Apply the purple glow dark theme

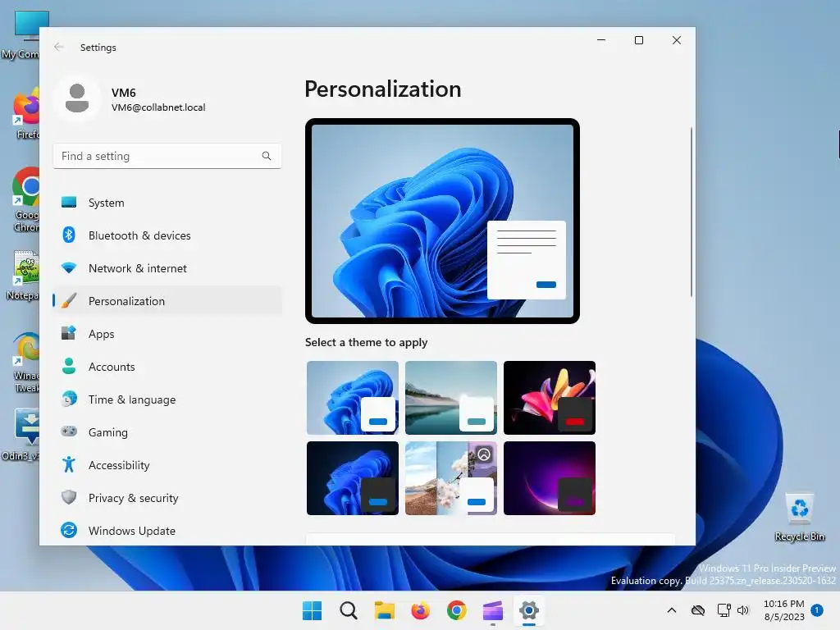click(549, 478)
